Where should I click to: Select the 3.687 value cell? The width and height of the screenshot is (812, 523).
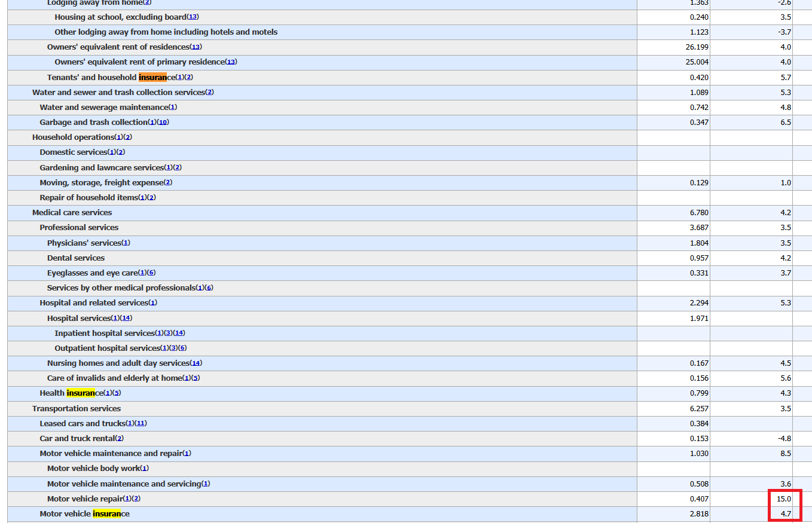click(673, 228)
